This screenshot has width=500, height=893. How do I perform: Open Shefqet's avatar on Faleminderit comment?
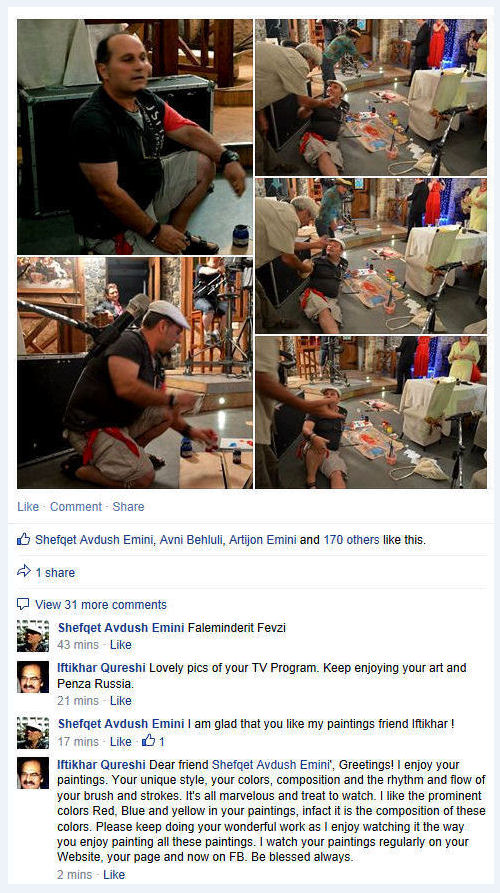pos(33,636)
